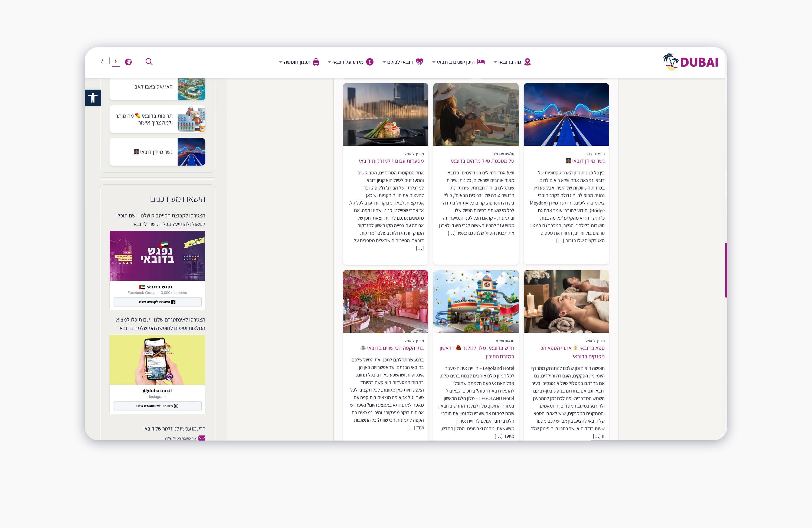Click the globe language icon
Screen dimensions: 812x528
pos(128,62)
